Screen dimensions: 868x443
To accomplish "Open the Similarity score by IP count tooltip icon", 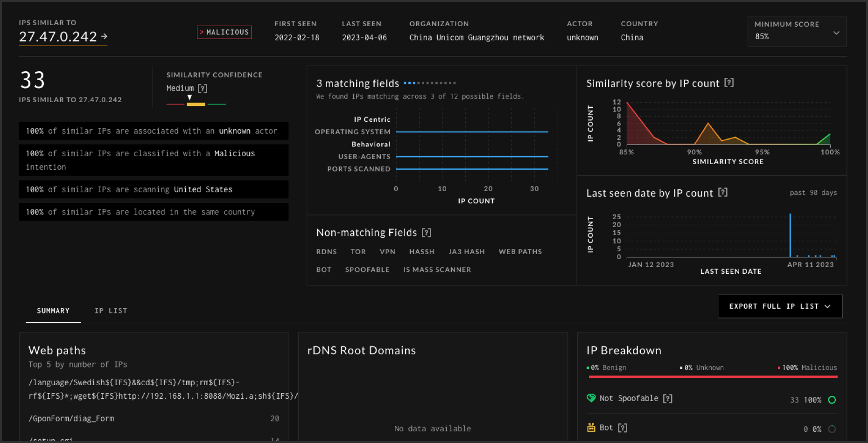I will tap(729, 83).
